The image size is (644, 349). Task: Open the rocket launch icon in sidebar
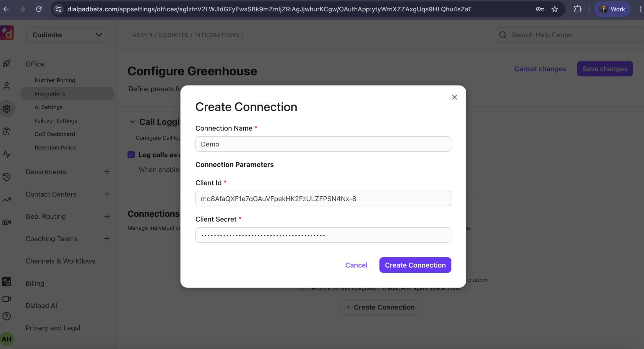pos(7,63)
